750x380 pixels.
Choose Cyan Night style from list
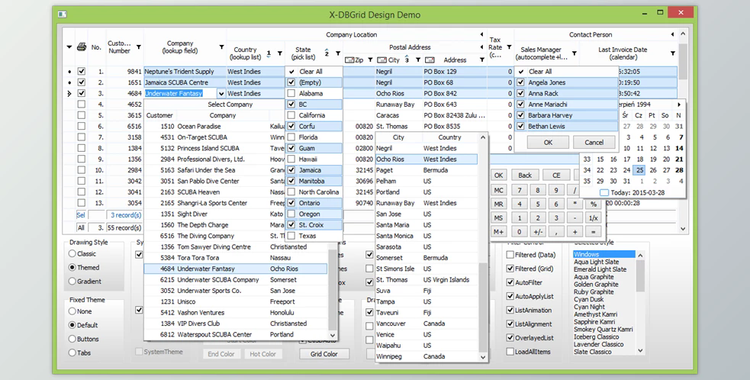(x=589, y=307)
